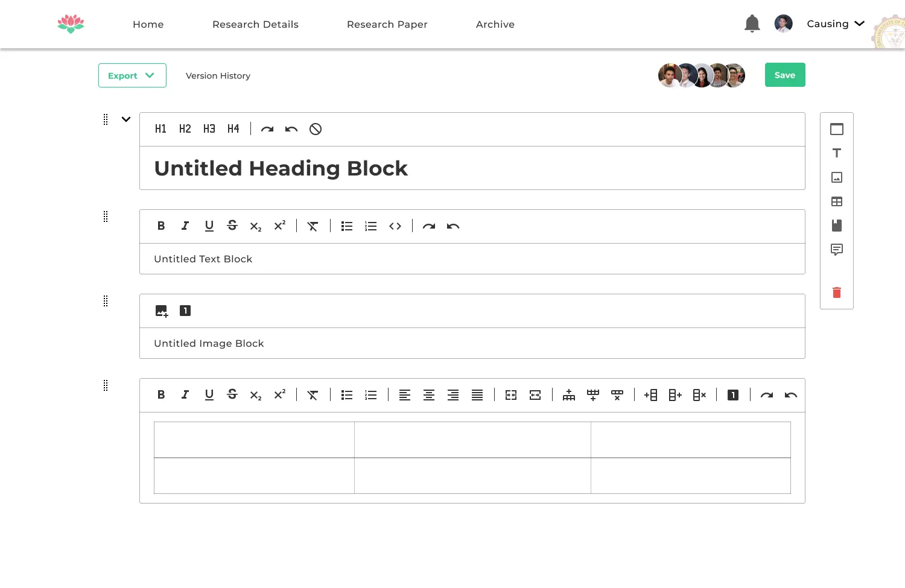The width and height of the screenshot is (905, 588).
Task: Go to the Home tab
Action: [x=148, y=24]
